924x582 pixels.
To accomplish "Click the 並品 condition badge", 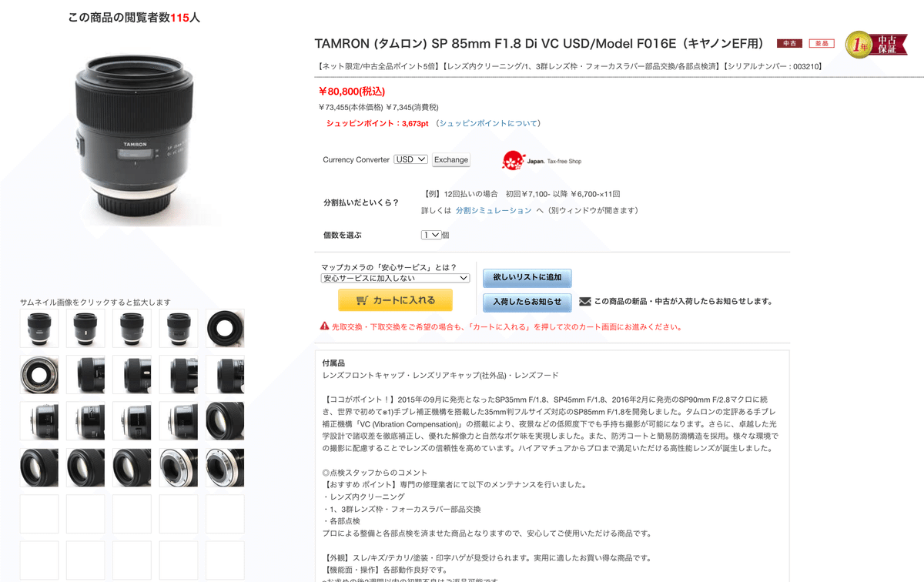I will (x=822, y=44).
